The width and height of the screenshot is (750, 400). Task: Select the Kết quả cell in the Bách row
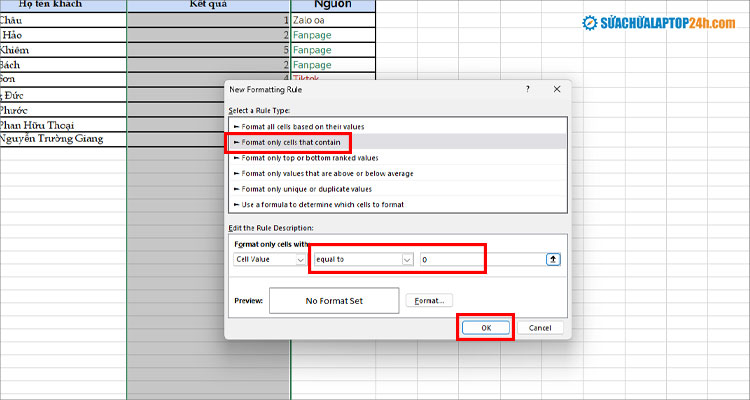pyautogui.click(x=209, y=65)
